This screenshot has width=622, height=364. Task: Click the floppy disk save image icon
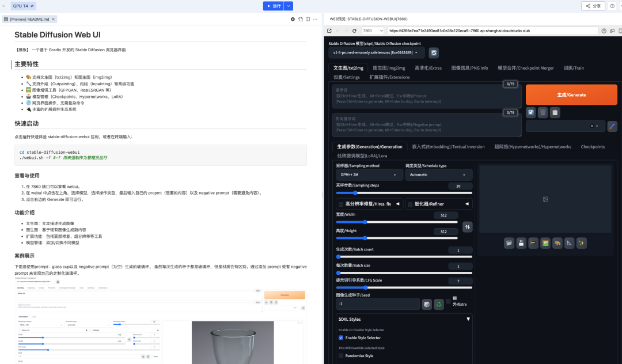click(x=521, y=243)
